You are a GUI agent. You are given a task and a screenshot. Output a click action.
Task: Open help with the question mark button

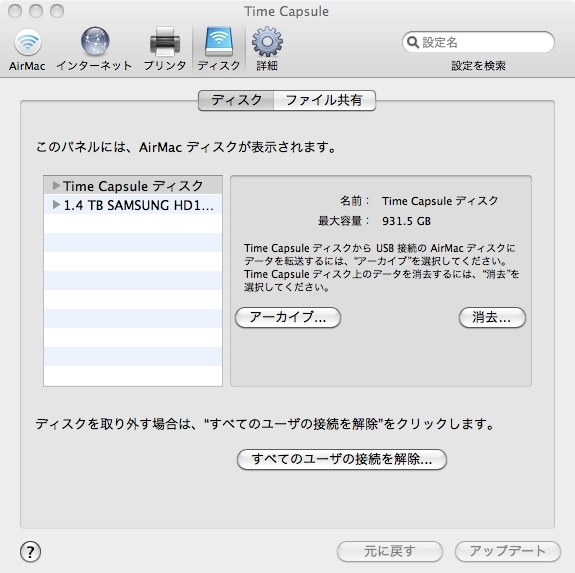click(x=30, y=552)
